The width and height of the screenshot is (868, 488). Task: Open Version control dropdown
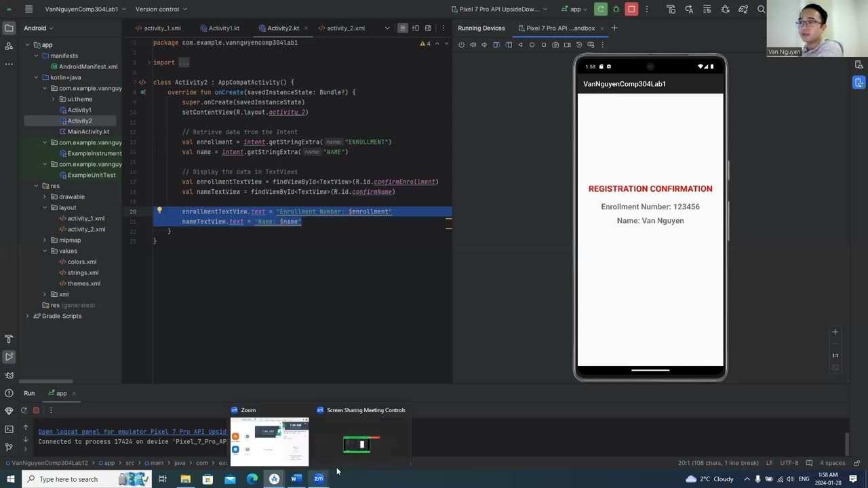click(x=161, y=9)
